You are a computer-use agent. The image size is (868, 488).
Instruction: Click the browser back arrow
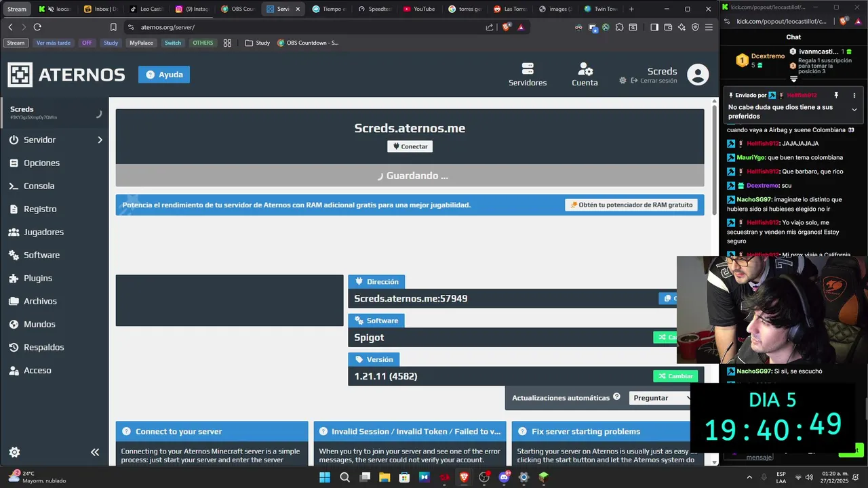point(10,27)
